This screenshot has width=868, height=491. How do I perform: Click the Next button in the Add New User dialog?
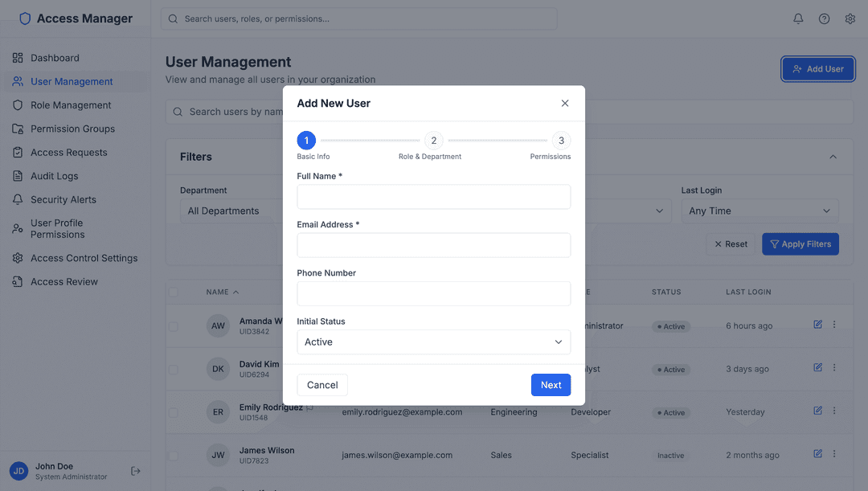tap(551, 385)
